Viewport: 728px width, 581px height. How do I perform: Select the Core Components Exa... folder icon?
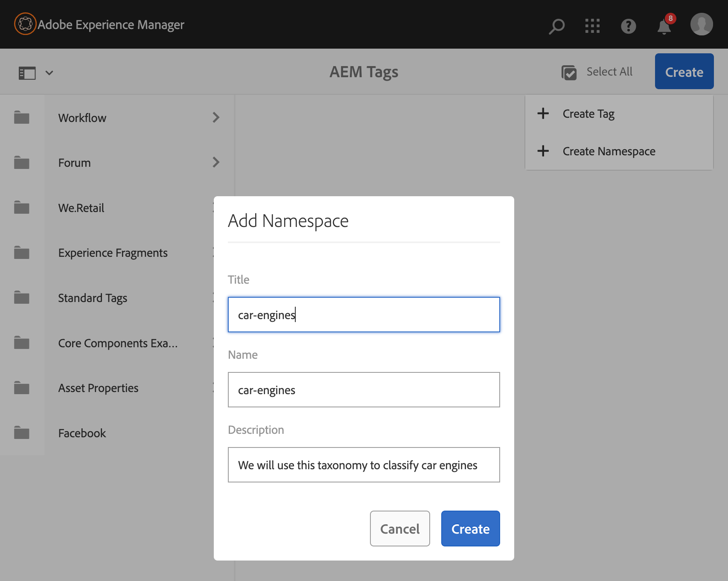click(x=22, y=343)
